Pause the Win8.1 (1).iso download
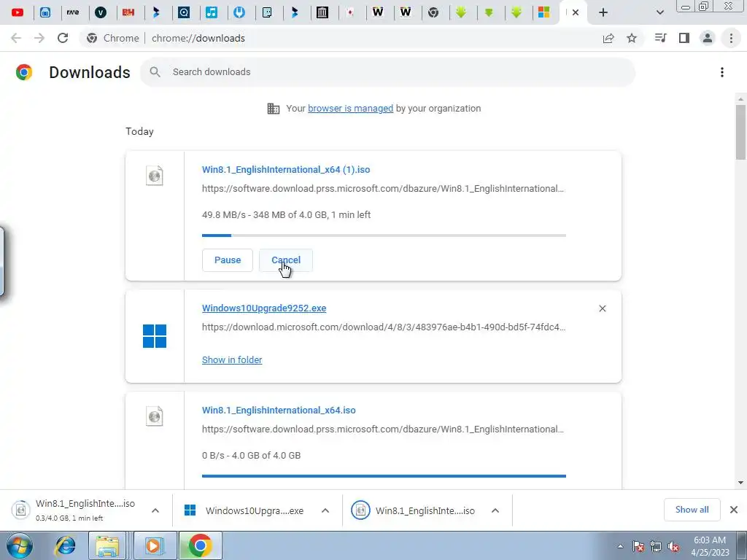 pos(228,260)
